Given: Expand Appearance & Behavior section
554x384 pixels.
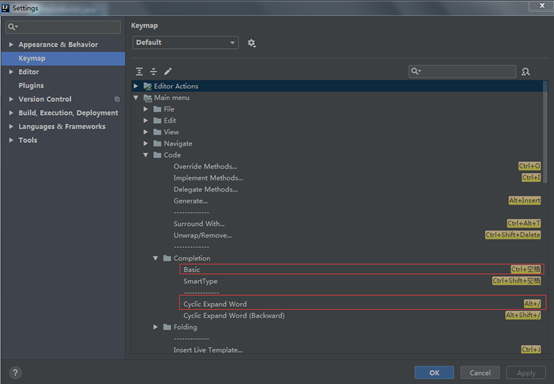Looking at the screenshot, I should tap(11, 45).
